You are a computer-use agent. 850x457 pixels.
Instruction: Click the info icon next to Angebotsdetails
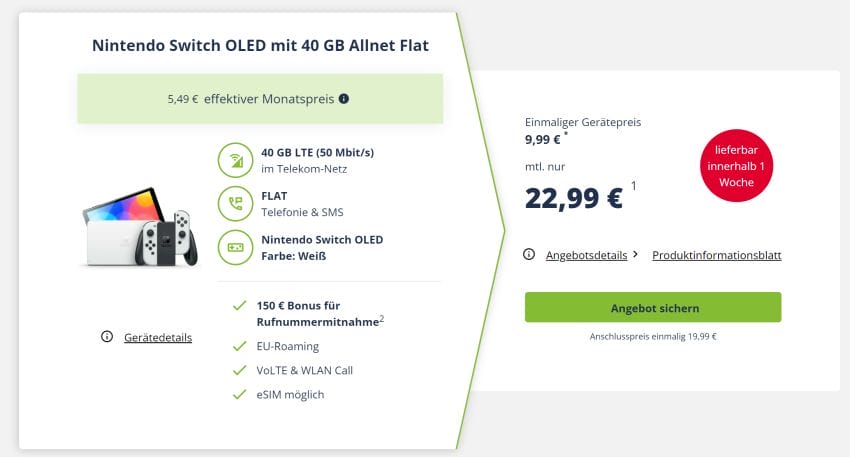click(529, 254)
